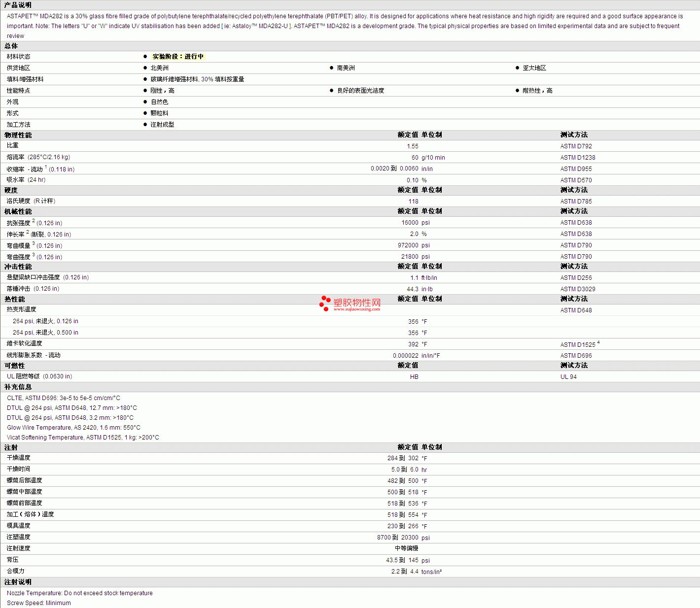Screen dimensions: 700x608
Task: Click the '悬壁梁缺口冲击强度' row label
Action: [x=33, y=277]
